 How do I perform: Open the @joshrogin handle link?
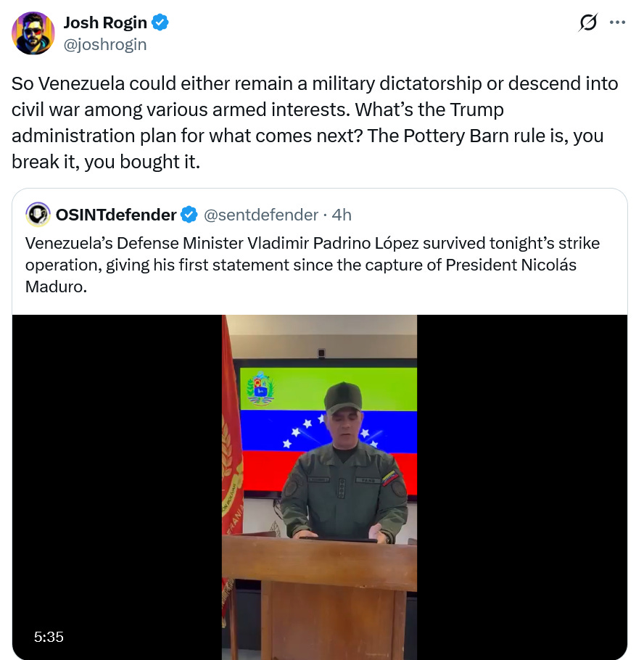(105, 44)
